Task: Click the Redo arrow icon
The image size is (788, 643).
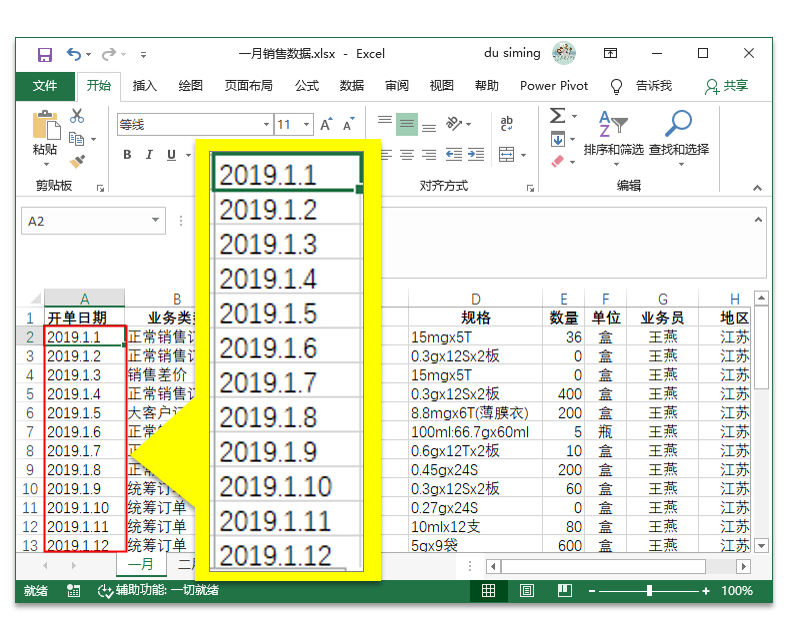Action: pos(109,54)
